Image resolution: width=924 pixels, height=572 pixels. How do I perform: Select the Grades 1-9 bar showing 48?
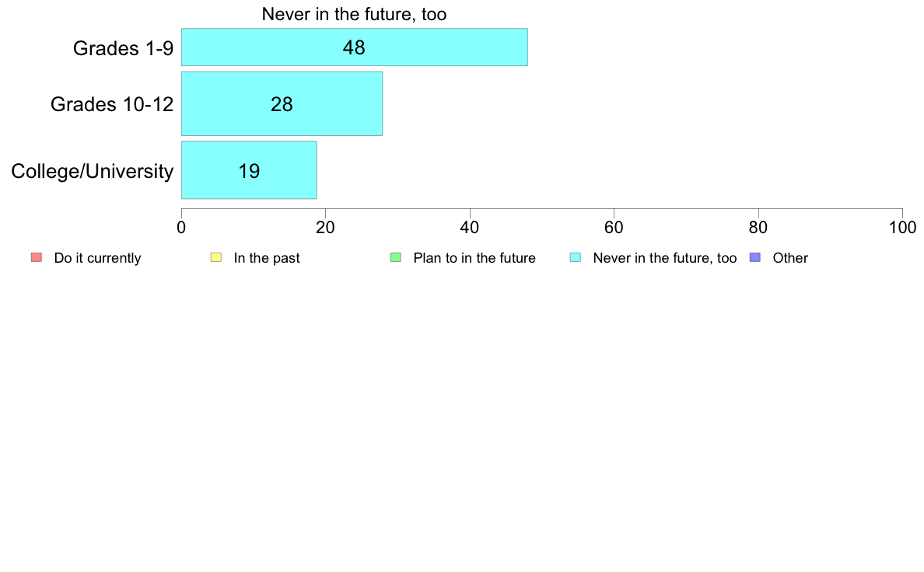354,47
